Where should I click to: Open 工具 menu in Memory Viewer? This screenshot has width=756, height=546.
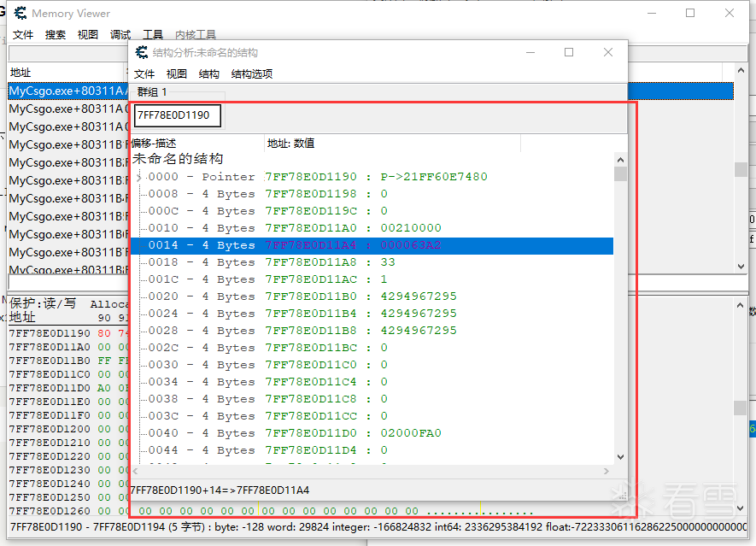(x=153, y=35)
